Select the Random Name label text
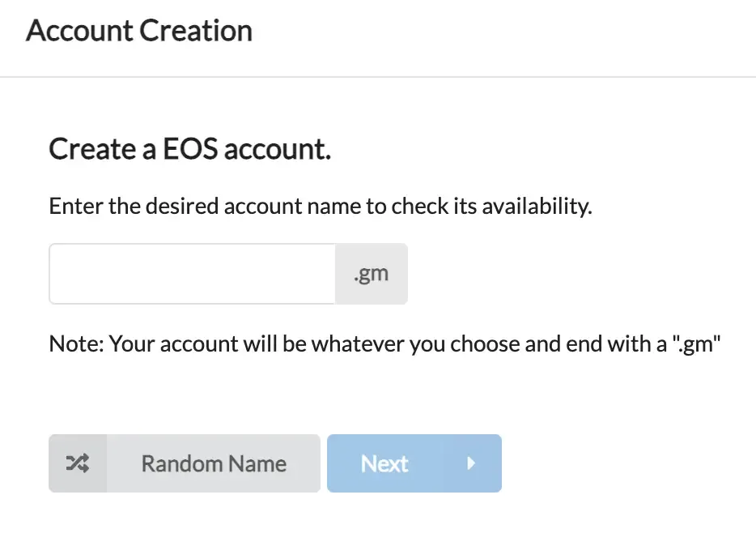The image size is (756, 546). (213, 463)
